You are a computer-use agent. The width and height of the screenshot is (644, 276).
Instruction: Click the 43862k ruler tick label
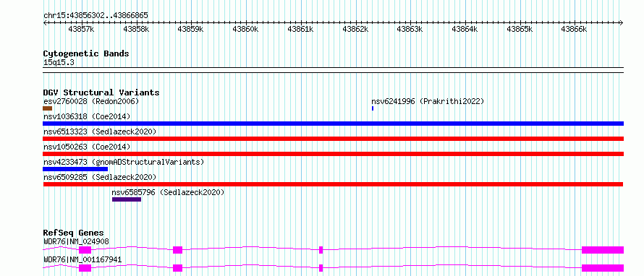pyautogui.click(x=355, y=30)
